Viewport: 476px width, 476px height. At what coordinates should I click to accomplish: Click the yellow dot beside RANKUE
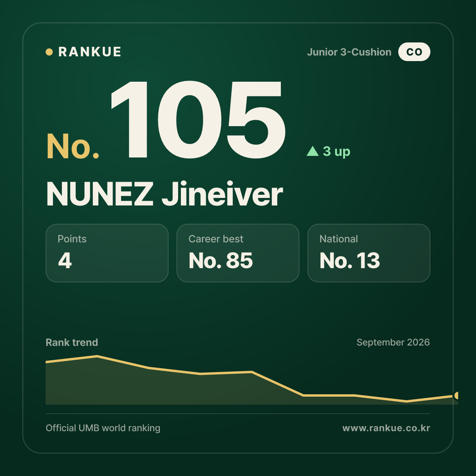coord(49,52)
